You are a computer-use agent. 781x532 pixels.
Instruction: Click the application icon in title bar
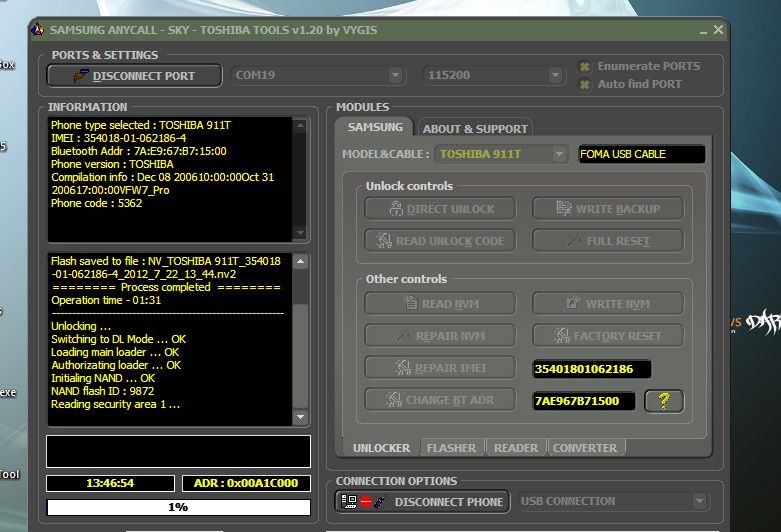tap(38, 29)
